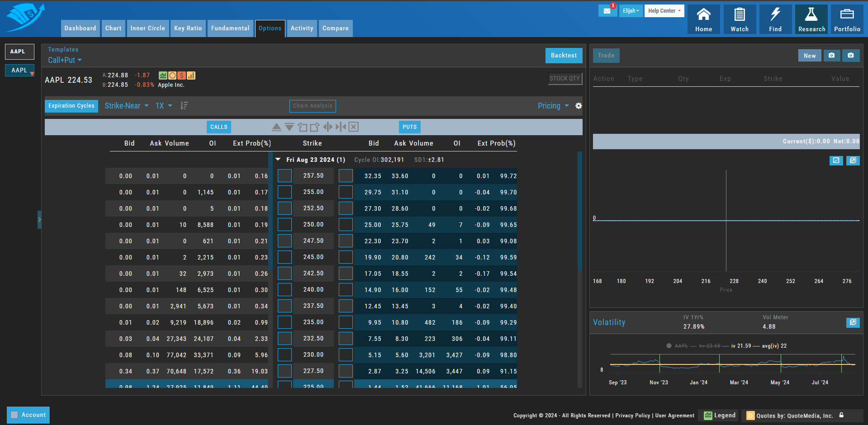Click the roll-forward square arrow icon

pyautogui.click(x=315, y=127)
